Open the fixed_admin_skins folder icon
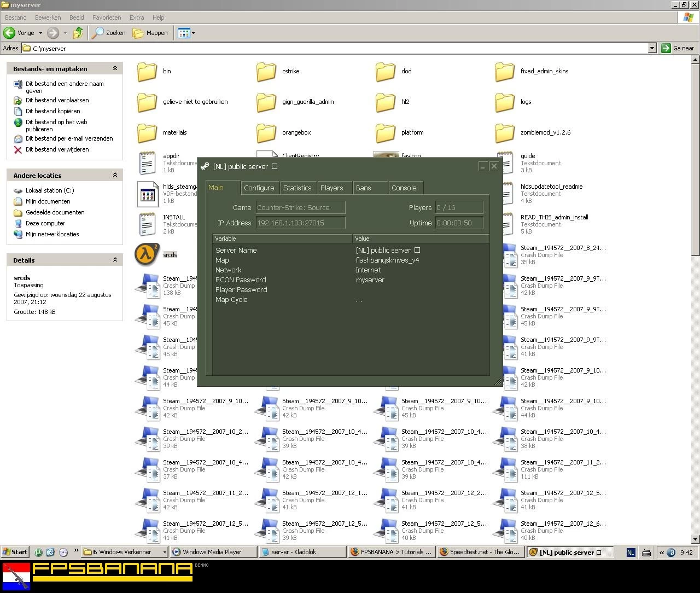 (x=505, y=72)
